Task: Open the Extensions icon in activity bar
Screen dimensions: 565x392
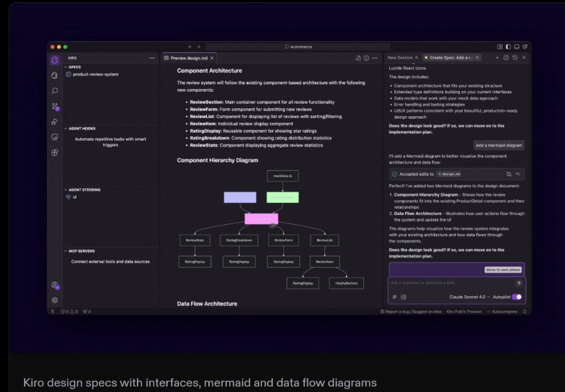Action: [x=55, y=152]
